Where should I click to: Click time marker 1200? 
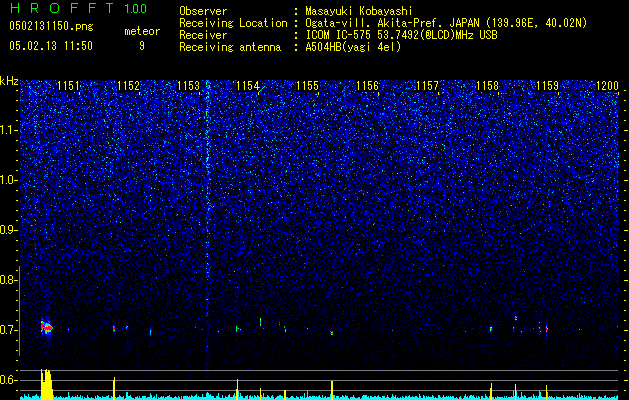[607, 85]
